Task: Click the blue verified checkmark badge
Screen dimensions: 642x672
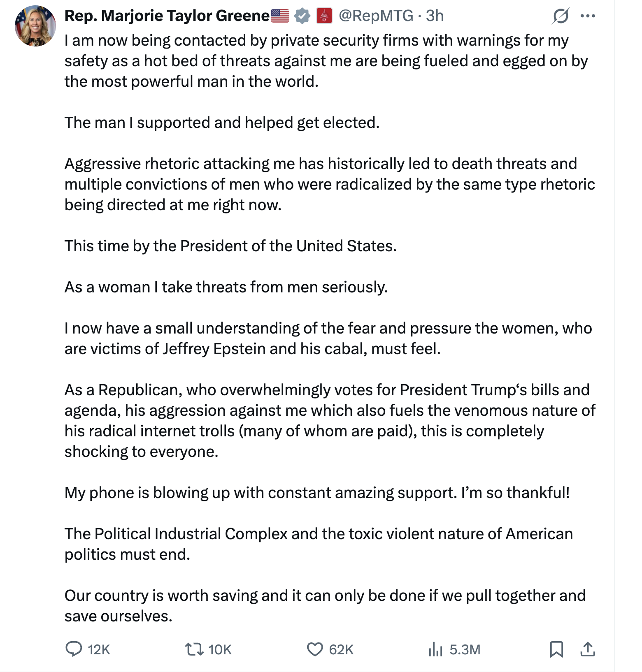Action: click(x=302, y=16)
